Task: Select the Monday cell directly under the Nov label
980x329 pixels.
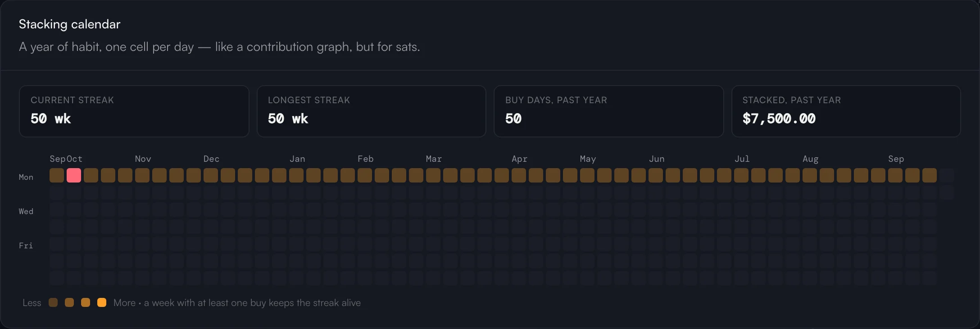Action: (x=142, y=175)
